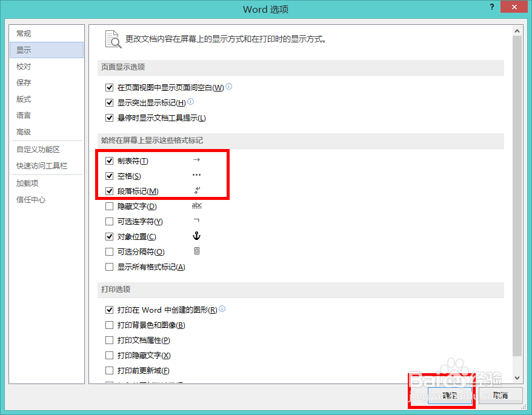Screen dimensions: 532x415
Task: Toggle 显示突出显示标记 checkbox
Action: (x=109, y=103)
